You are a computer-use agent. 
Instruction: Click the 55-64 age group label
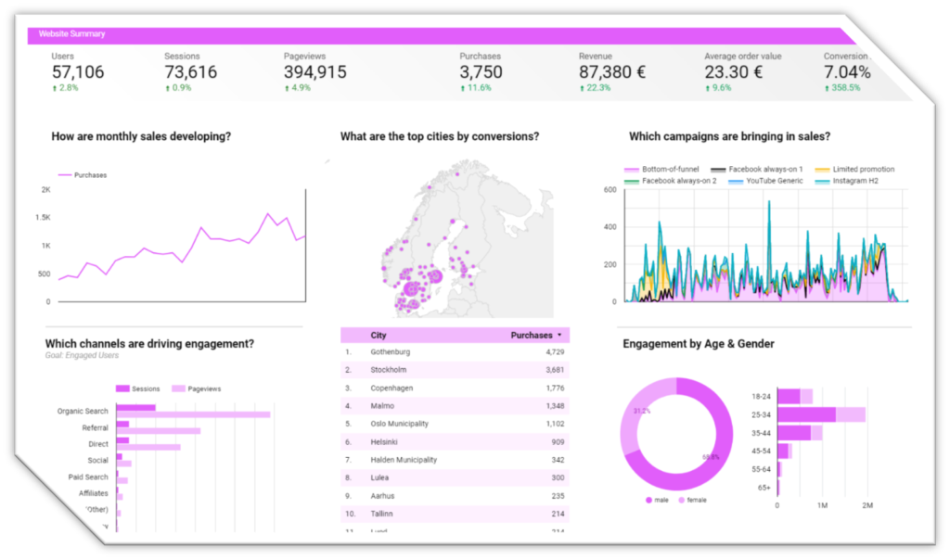point(761,469)
